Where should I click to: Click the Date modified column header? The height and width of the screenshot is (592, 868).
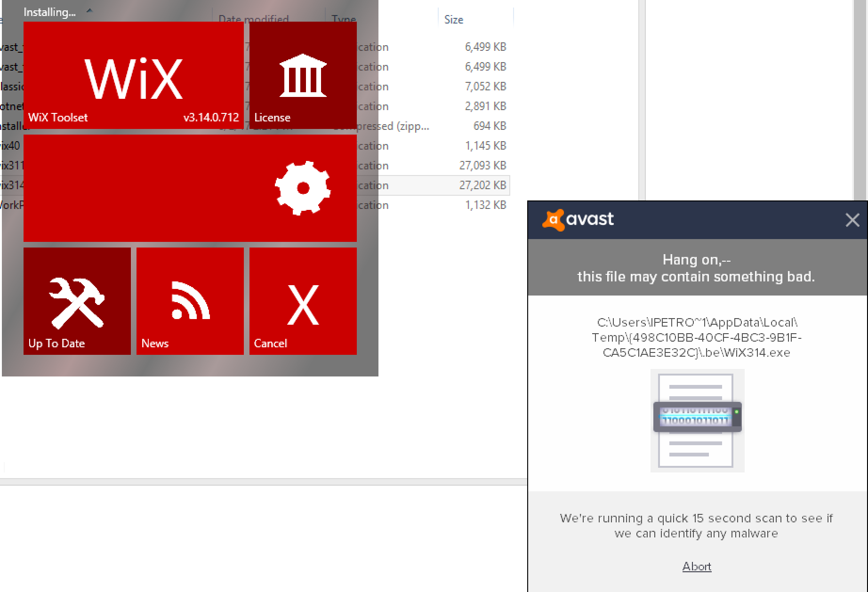pos(253,19)
